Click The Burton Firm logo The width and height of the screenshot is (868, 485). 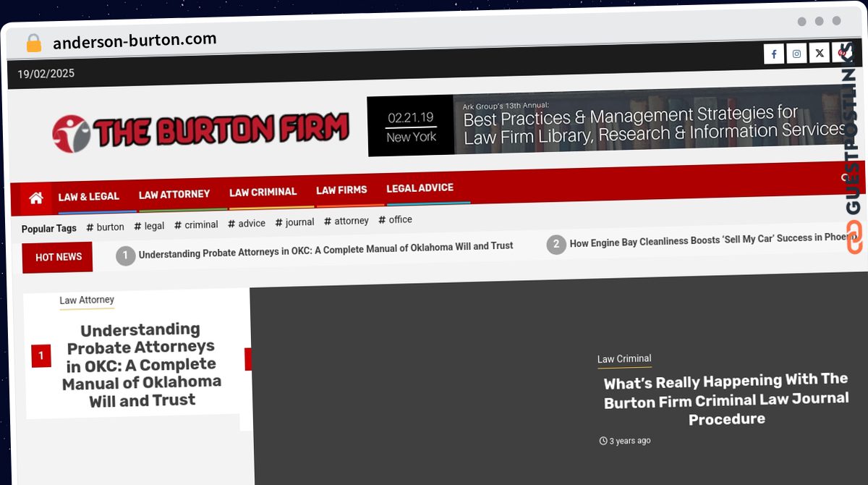click(200, 131)
